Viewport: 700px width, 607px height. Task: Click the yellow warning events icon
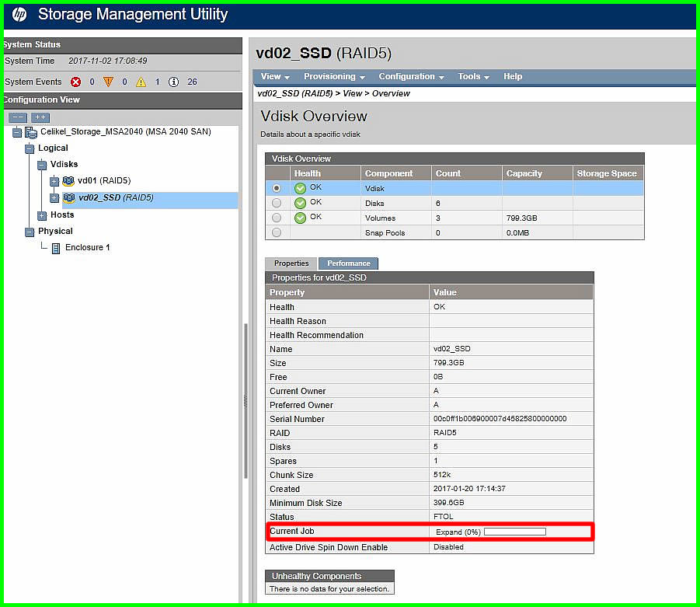click(141, 82)
